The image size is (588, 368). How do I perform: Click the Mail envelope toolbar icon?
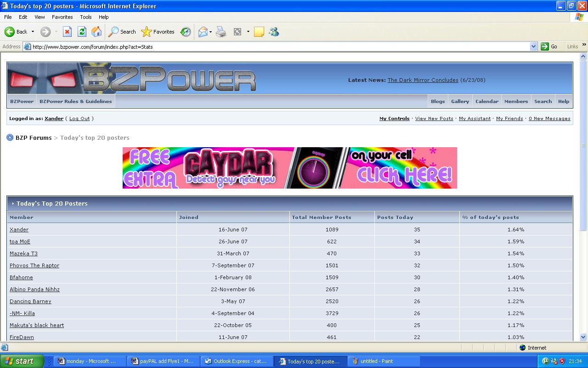(203, 32)
